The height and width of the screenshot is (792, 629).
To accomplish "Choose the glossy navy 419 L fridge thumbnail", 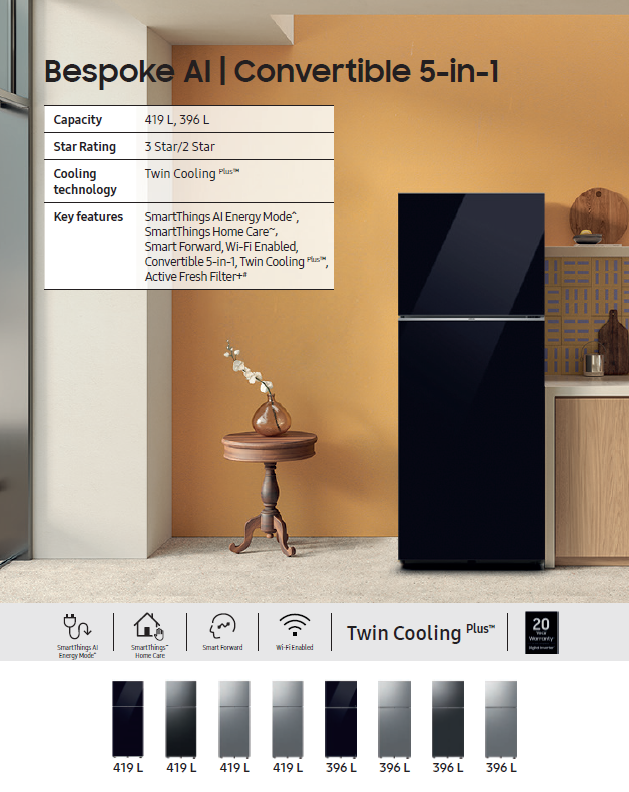I will point(128,719).
